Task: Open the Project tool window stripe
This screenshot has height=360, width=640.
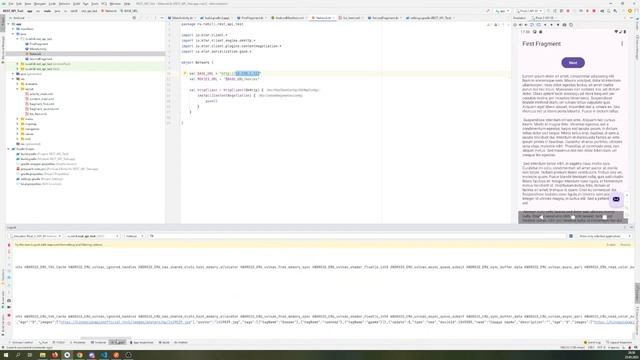Action: coord(2,23)
